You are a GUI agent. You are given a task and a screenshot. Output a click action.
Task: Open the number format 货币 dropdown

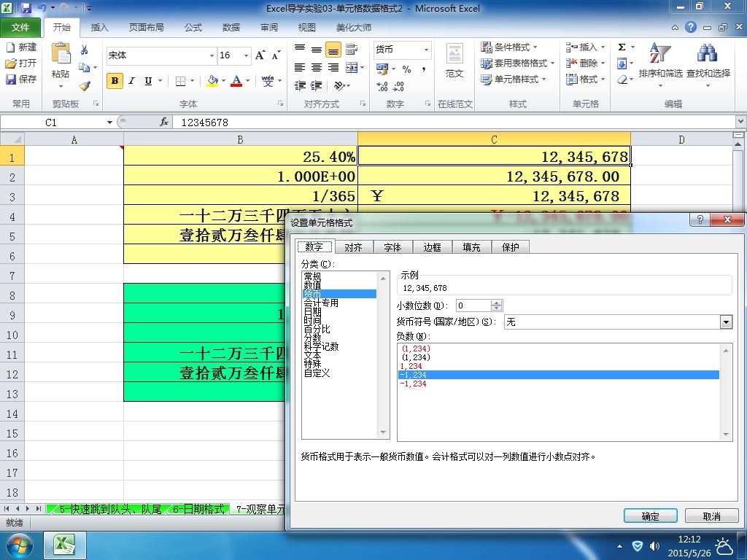tap(426, 50)
